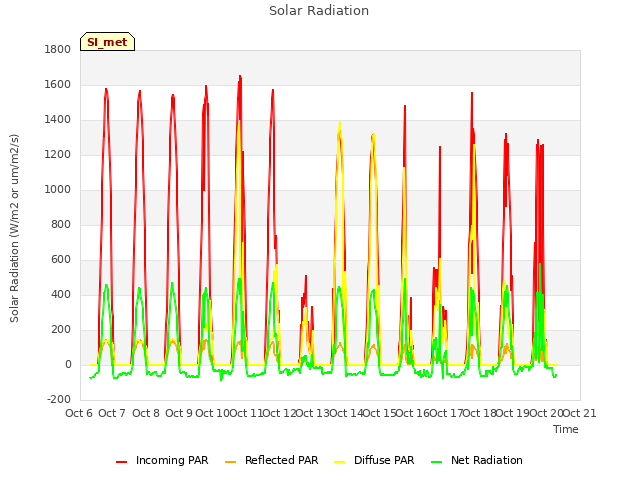Click the Time x-axis label

(566, 429)
